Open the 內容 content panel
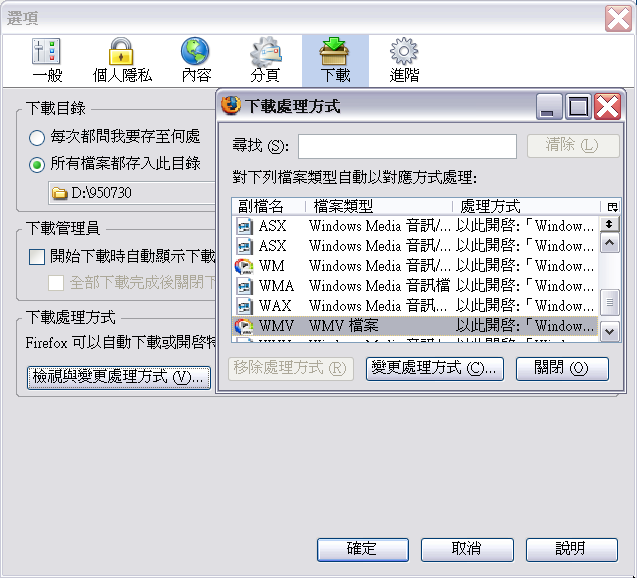Image resolution: width=637 pixels, height=578 pixels. [x=196, y=61]
